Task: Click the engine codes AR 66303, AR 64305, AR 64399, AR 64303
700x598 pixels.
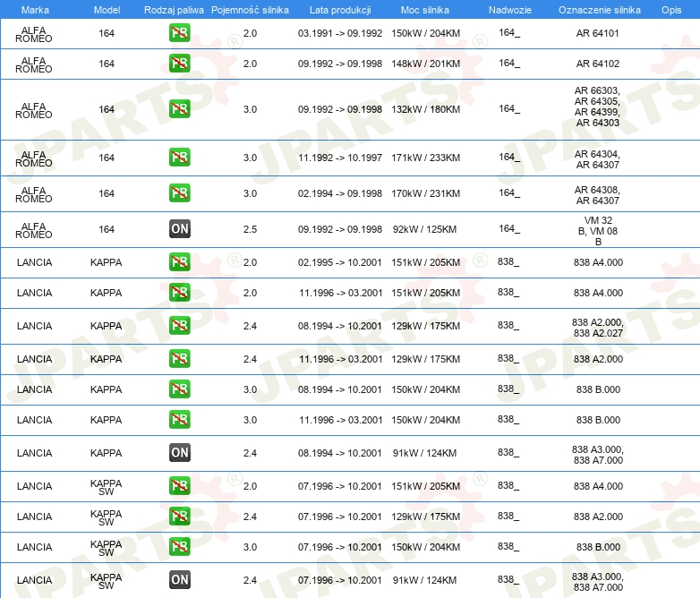Action: click(x=597, y=107)
